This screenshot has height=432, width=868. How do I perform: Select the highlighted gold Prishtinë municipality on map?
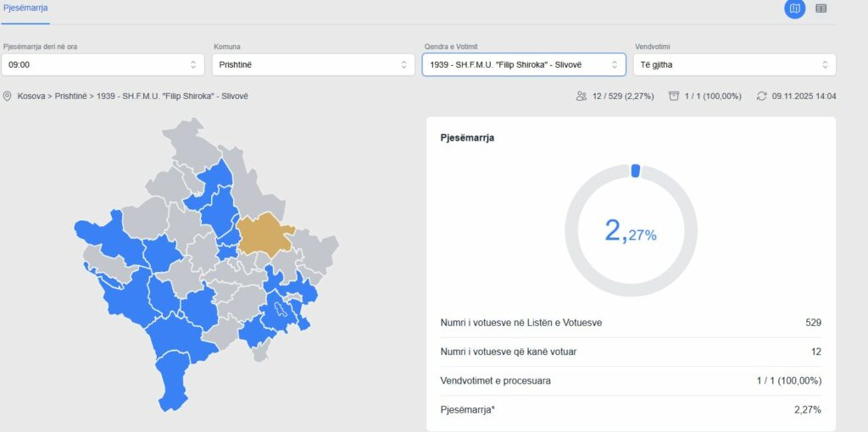263,233
